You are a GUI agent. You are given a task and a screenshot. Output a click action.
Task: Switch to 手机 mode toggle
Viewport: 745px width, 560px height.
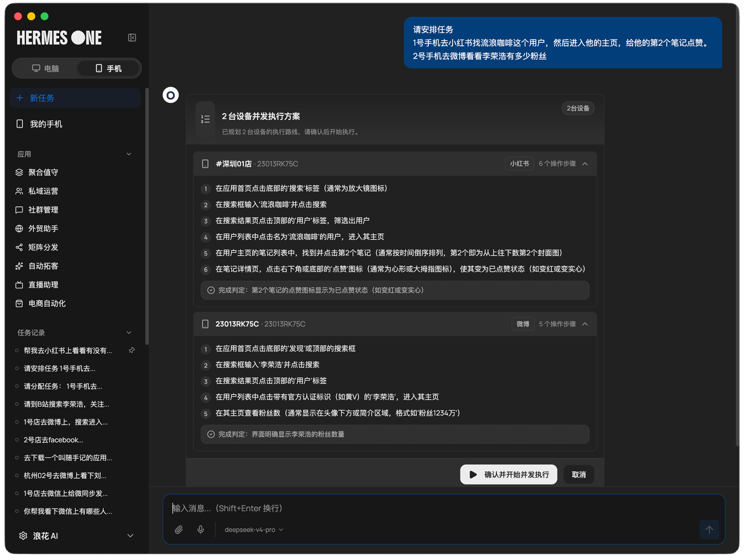click(x=108, y=68)
